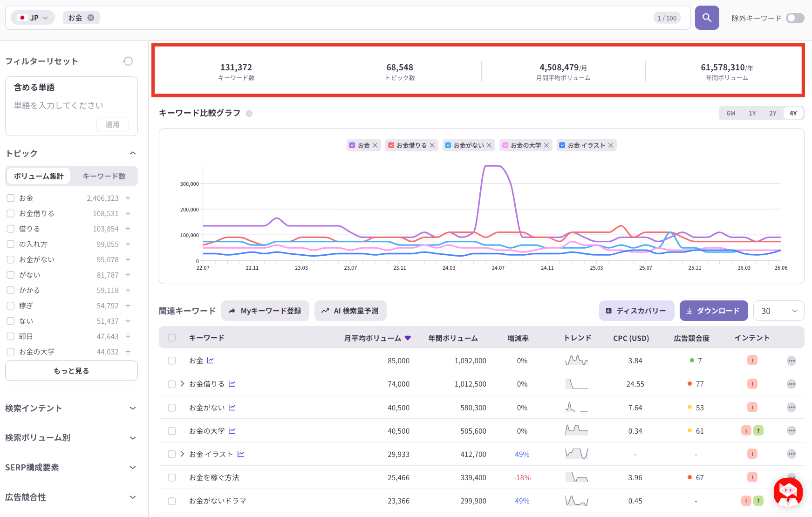Screen dimensions: 812x517
Task: Select the 1Y time range tab
Action: point(752,113)
